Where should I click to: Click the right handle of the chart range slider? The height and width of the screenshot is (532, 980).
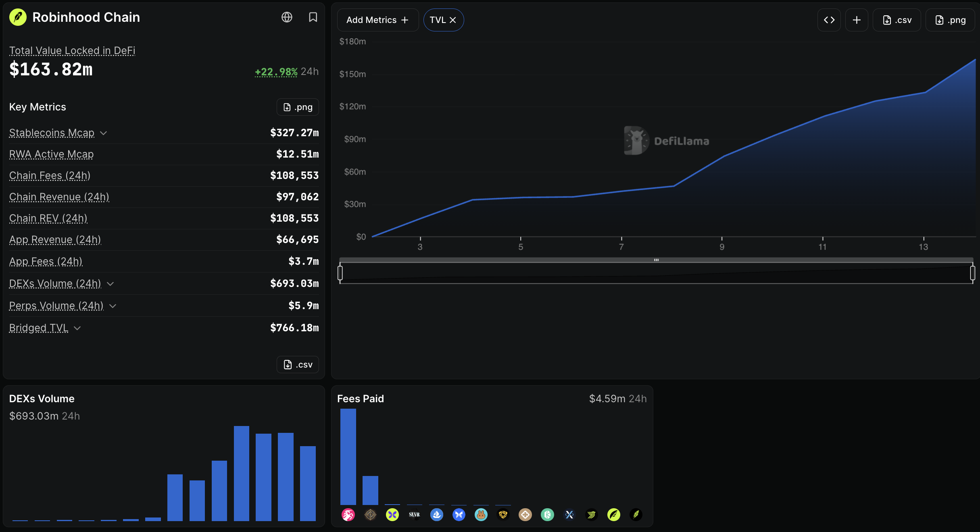coord(973,273)
